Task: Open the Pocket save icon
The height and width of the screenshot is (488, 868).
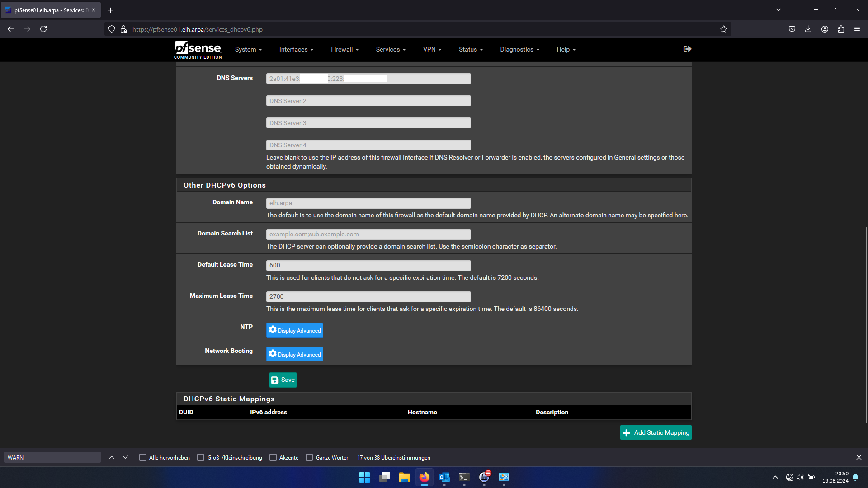Action: coord(792,29)
